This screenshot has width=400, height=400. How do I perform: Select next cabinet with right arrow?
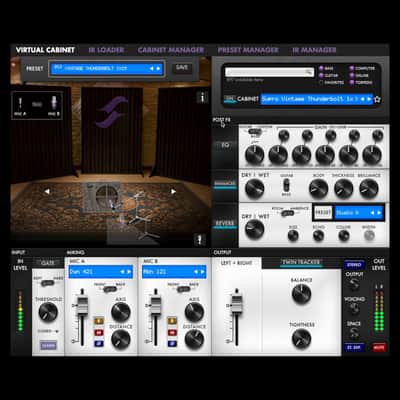coord(369,99)
